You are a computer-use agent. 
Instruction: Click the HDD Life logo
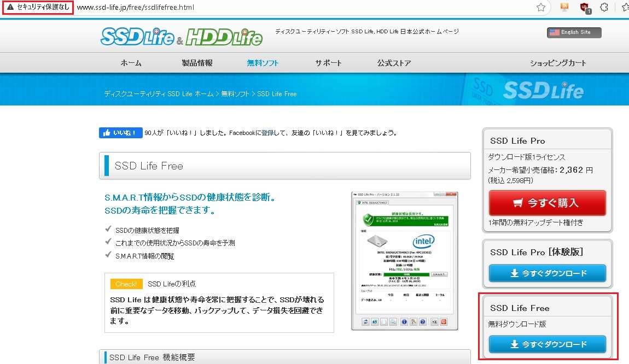[224, 37]
